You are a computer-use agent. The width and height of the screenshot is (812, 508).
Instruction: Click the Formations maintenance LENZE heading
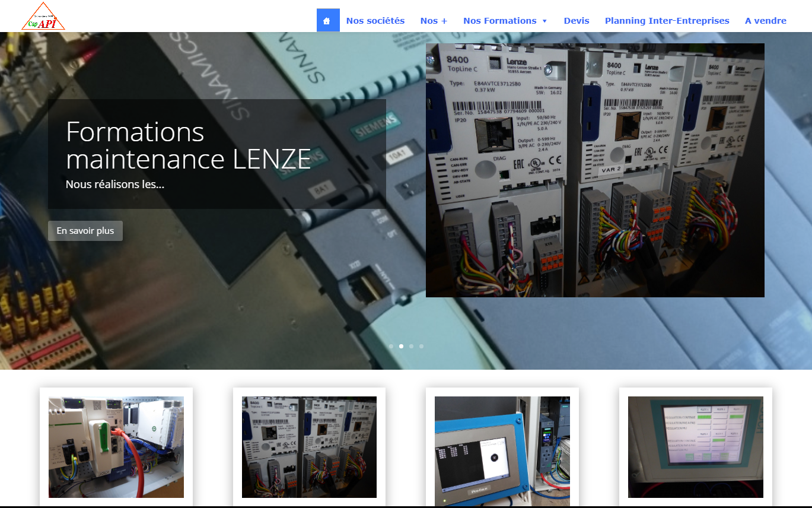(x=189, y=145)
